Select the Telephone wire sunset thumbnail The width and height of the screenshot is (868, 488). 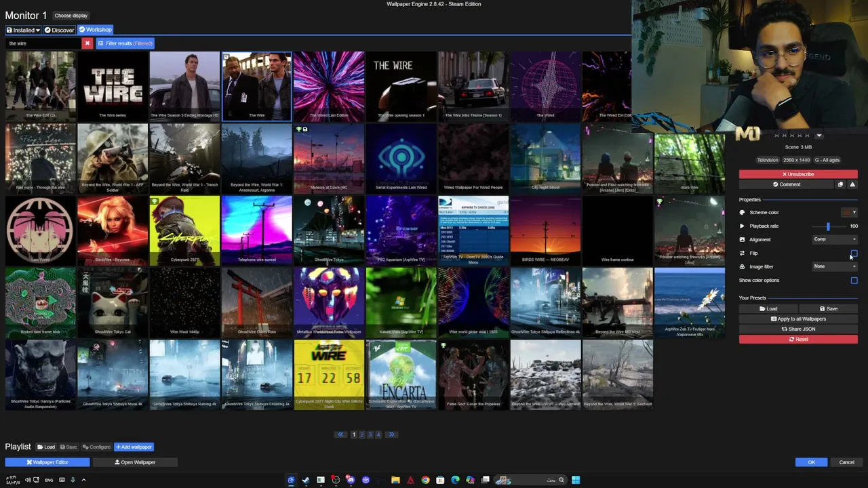[256, 230]
